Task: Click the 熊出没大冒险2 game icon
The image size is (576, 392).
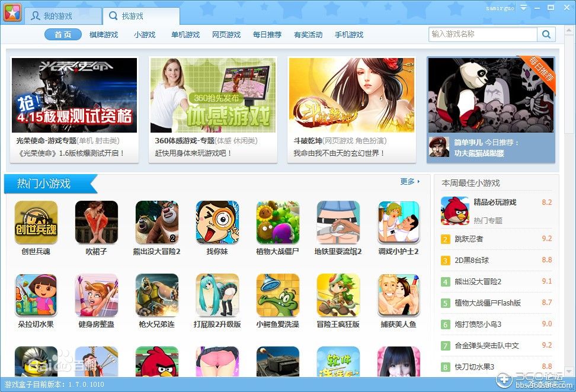Action: 156,222
